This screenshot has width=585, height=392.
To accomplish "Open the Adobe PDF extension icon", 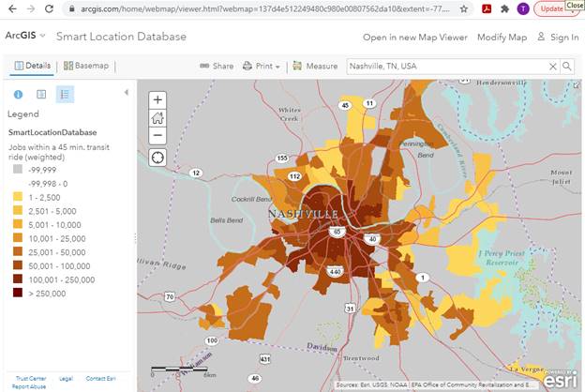I will tap(487, 8).
